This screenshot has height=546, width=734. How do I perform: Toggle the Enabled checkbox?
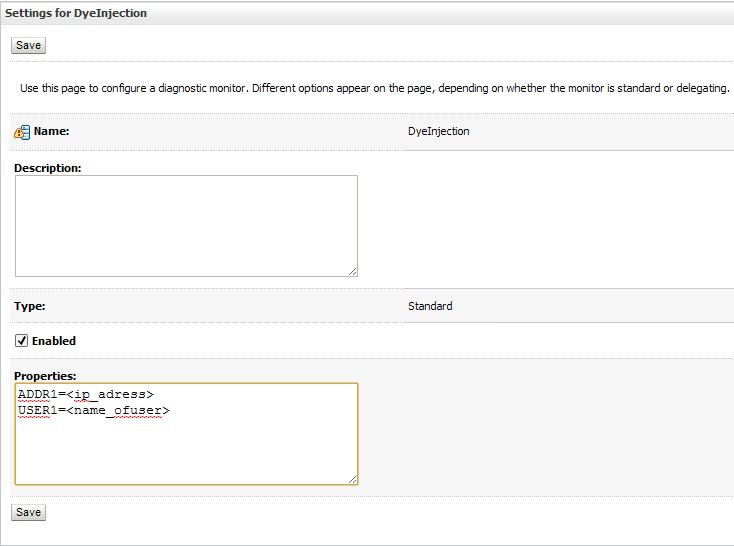point(21,341)
